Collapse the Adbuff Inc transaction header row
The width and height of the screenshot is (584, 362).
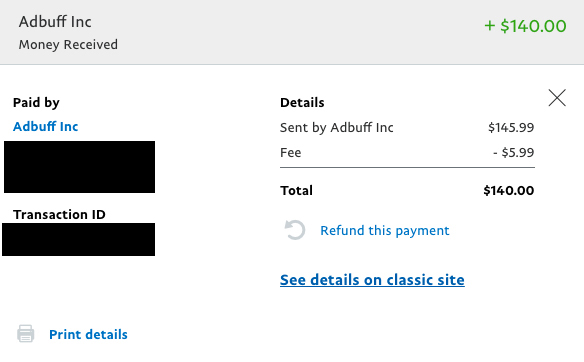292,32
